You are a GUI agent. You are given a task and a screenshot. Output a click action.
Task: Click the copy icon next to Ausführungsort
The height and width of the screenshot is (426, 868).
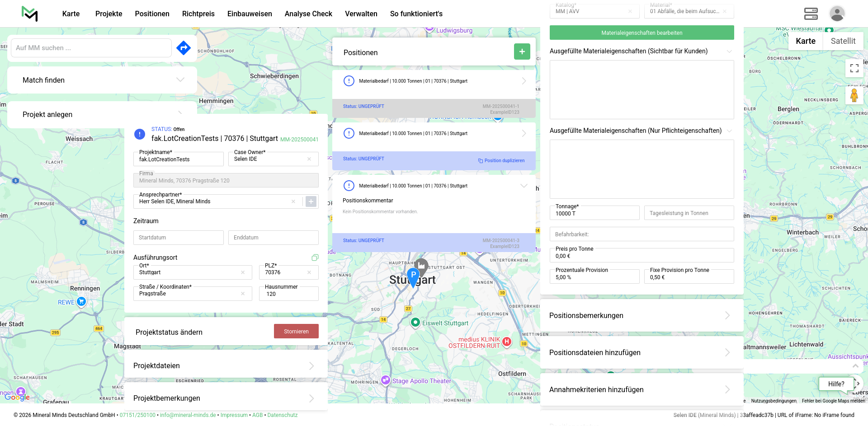(315, 257)
